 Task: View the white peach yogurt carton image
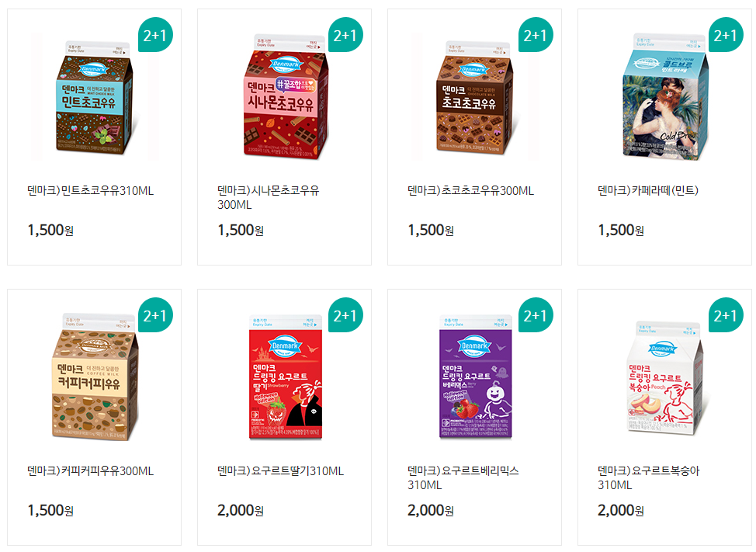point(665,378)
